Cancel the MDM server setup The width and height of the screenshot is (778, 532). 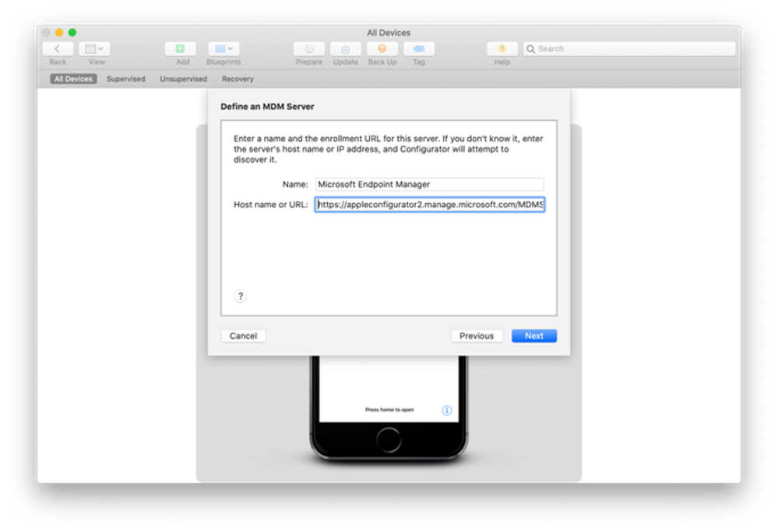[243, 336]
